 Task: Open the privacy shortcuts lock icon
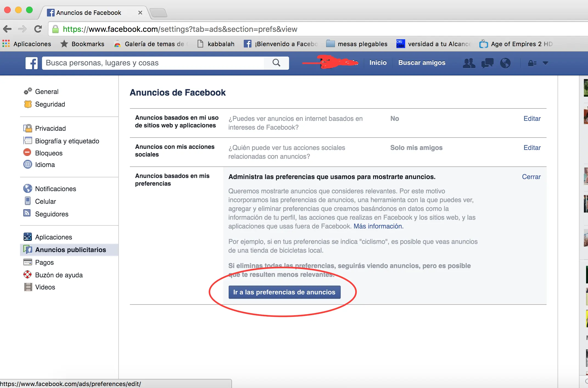click(x=532, y=63)
